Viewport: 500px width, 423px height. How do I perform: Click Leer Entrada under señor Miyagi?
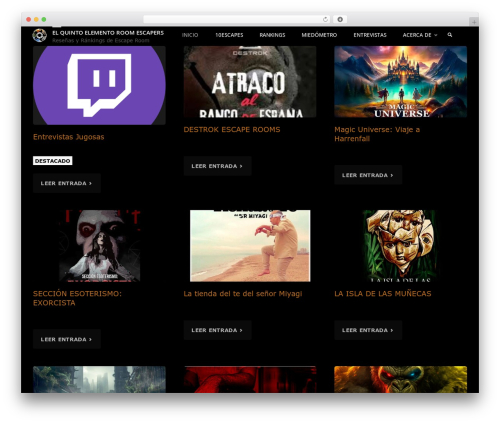(x=217, y=330)
